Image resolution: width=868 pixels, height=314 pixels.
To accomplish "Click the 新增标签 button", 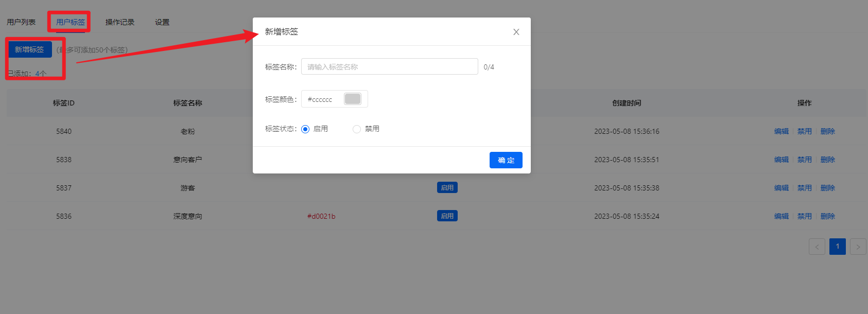I will [30, 49].
